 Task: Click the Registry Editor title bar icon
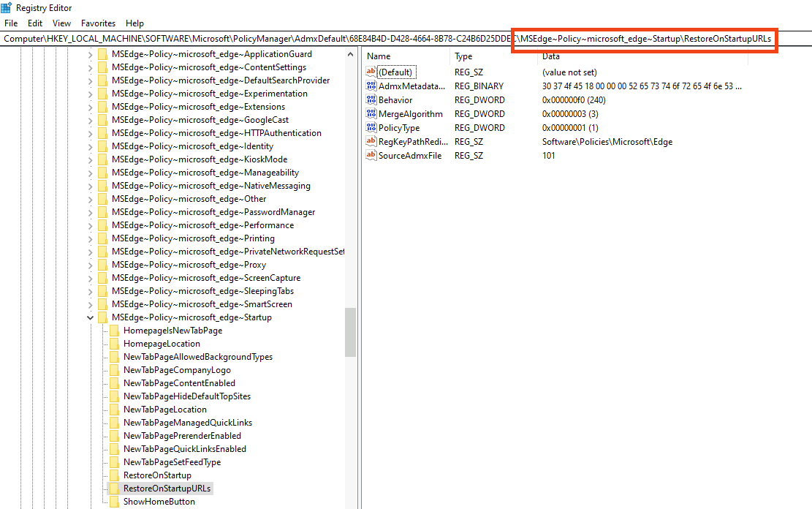[x=6, y=7]
